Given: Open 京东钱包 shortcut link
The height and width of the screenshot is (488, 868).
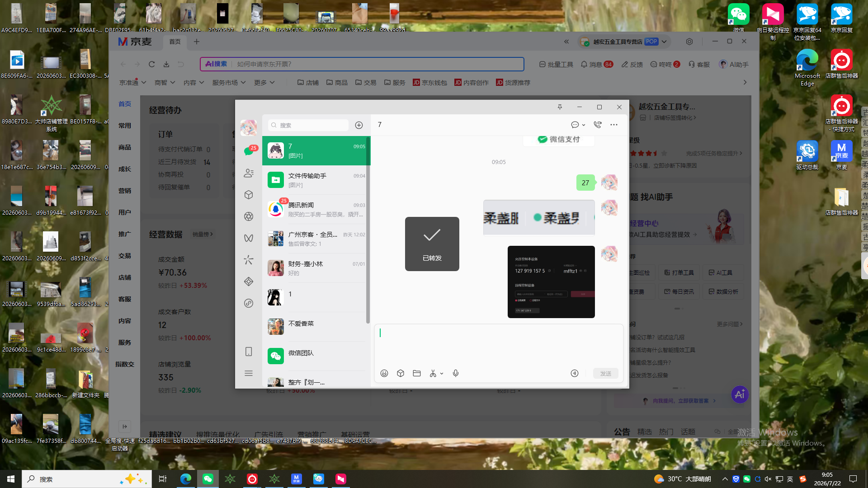Looking at the screenshot, I should pyautogui.click(x=430, y=83).
